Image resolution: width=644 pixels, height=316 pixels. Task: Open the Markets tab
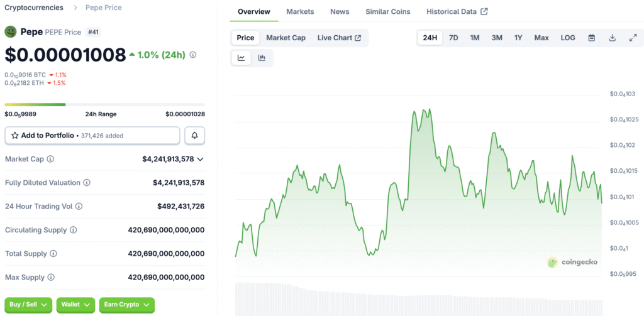300,11
